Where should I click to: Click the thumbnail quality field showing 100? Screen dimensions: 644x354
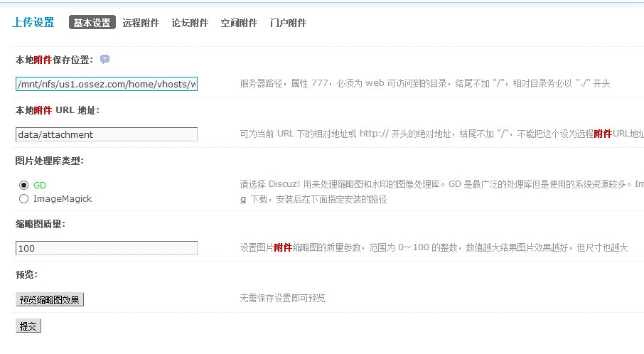(x=107, y=248)
